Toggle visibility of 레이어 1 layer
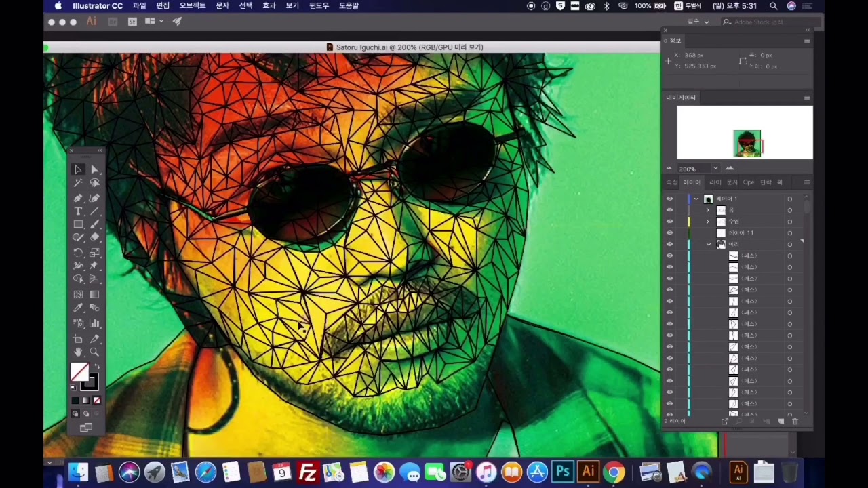This screenshot has width=868, height=488. 669,199
